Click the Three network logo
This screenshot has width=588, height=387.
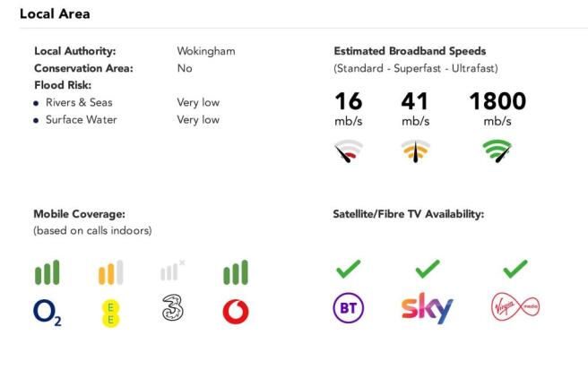(x=170, y=309)
